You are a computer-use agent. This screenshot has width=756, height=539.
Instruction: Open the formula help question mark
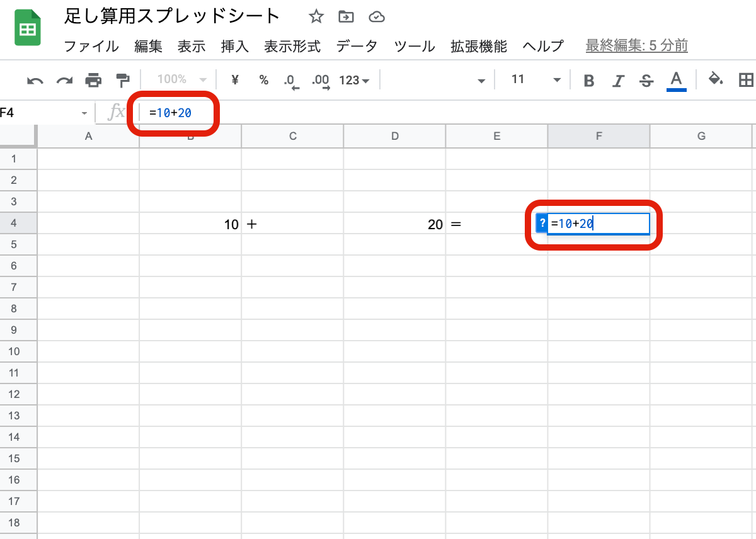click(542, 223)
